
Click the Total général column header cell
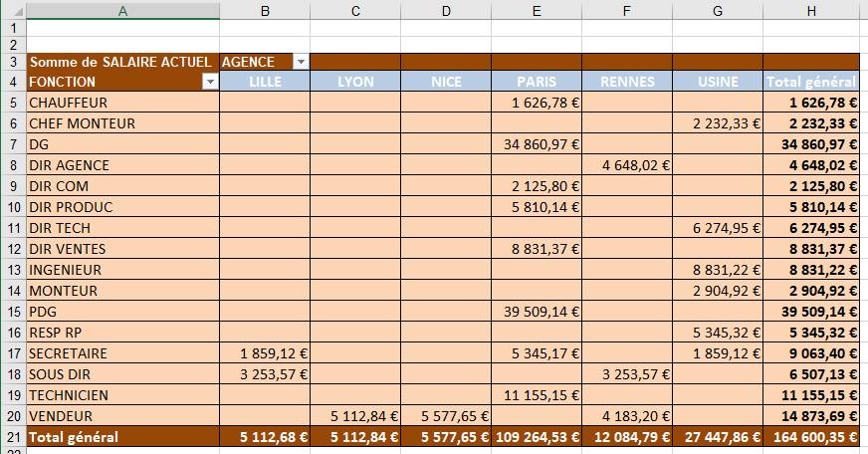tap(810, 82)
